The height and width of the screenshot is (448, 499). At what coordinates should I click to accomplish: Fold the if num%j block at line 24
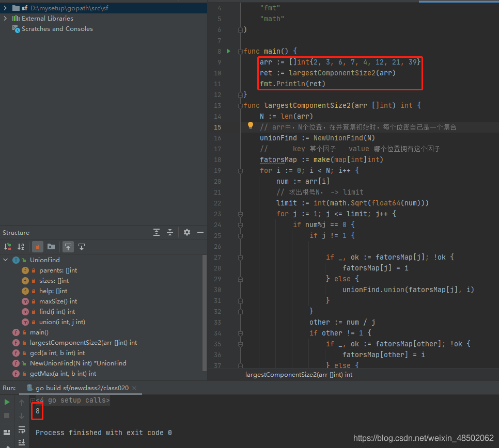(240, 225)
